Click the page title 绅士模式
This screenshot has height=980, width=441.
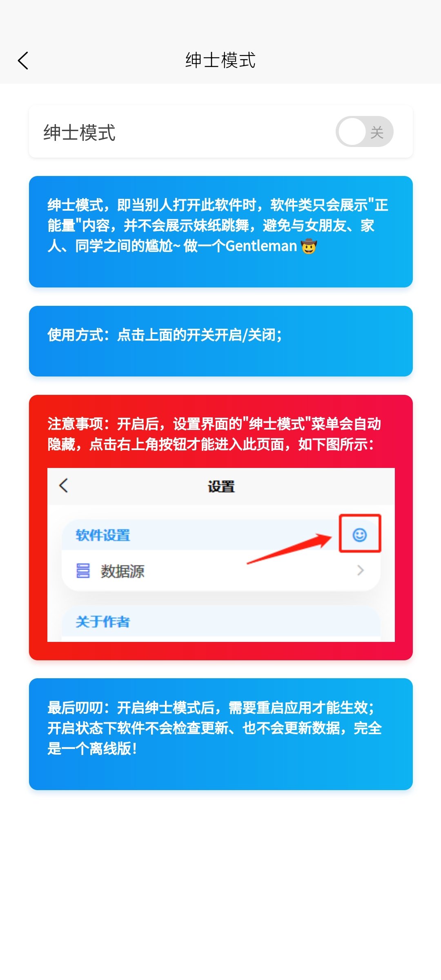220,60
